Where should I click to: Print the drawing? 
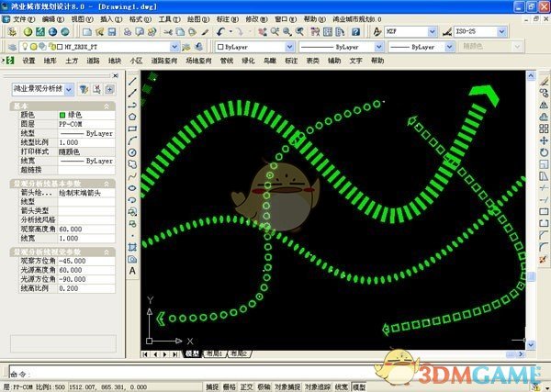coord(128,32)
